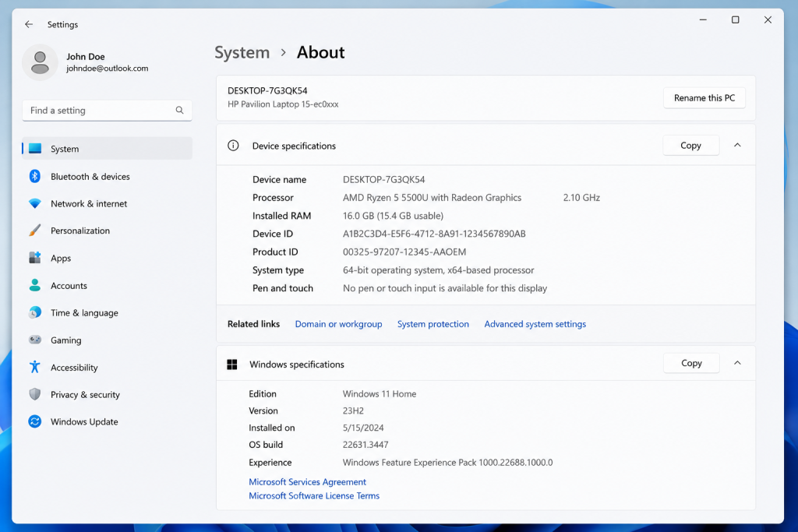Collapse the Device specifications section chevron
Image resolution: width=798 pixels, height=532 pixels.
[x=737, y=146]
